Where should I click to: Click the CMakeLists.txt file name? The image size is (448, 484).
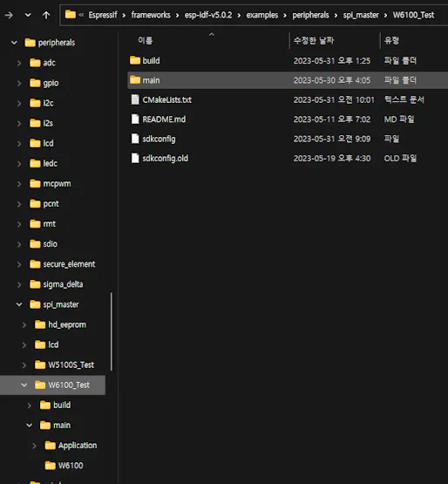pyautogui.click(x=167, y=99)
